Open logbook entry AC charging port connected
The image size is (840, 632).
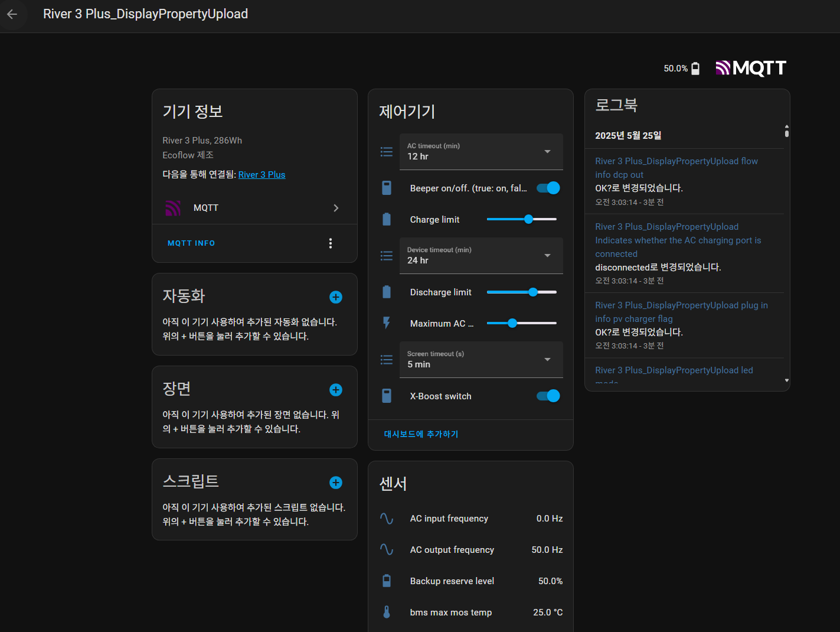(x=678, y=240)
